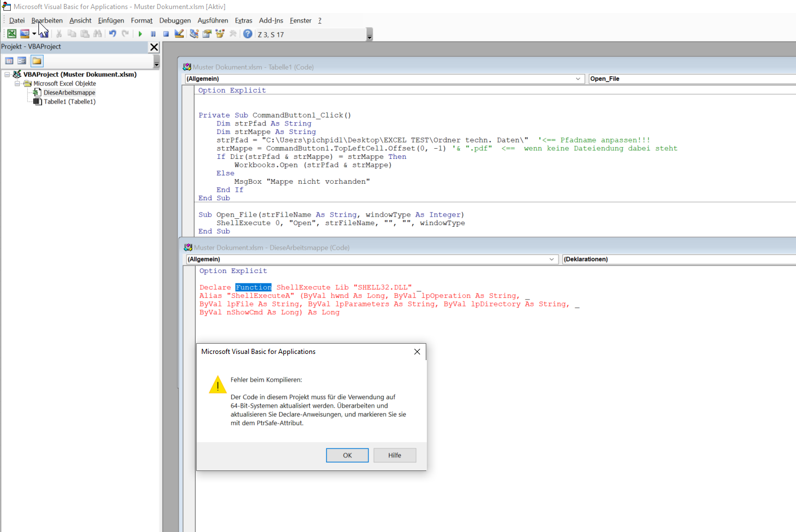Click the Toolbox hammer-and-wrench icon
The width and height of the screenshot is (796, 532).
233,34
